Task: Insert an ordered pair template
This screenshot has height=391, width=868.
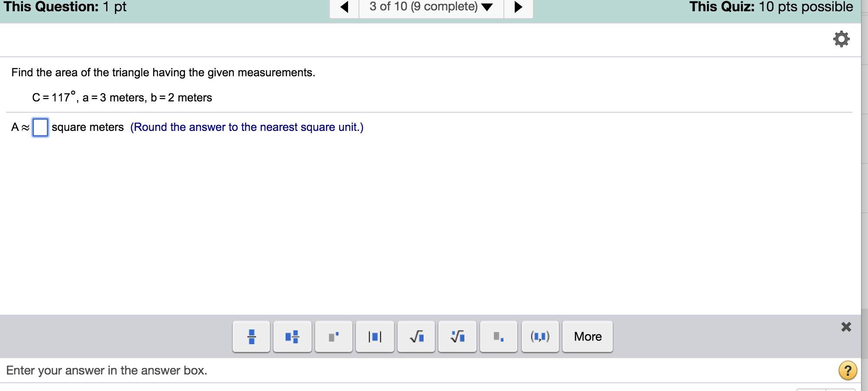Action: [x=539, y=336]
